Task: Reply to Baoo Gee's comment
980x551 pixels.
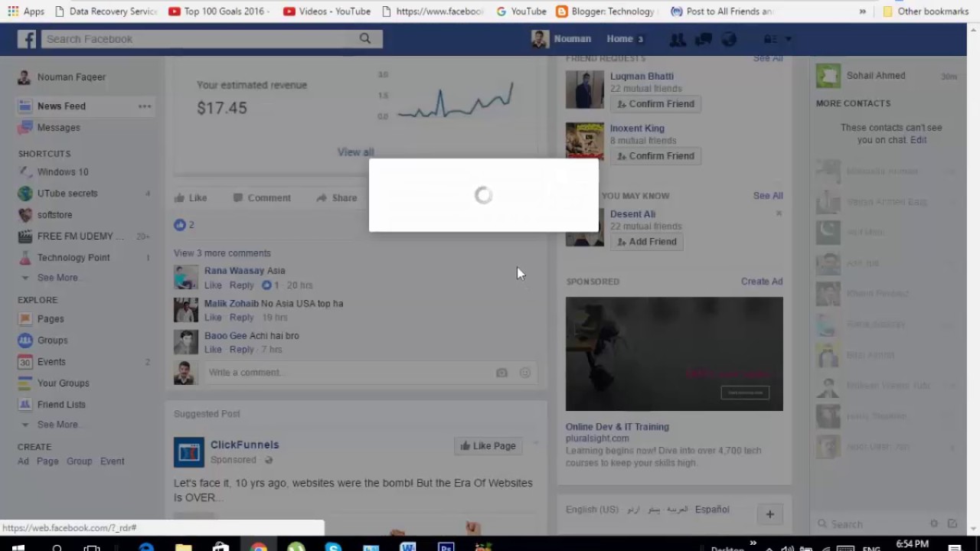Action: click(x=241, y=350)
